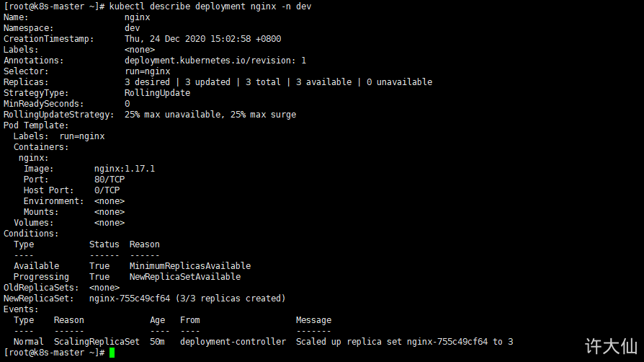Click the Host Port value 0/TCP
The width and height of the screenshot is (644, 362).
coord(107,190)
